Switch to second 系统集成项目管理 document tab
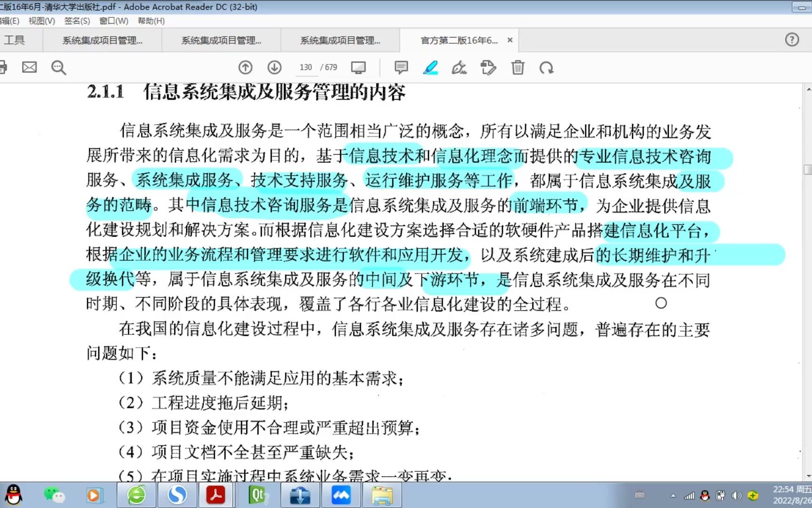The height and width of the screenshot is (508, 812). [221, 40]
